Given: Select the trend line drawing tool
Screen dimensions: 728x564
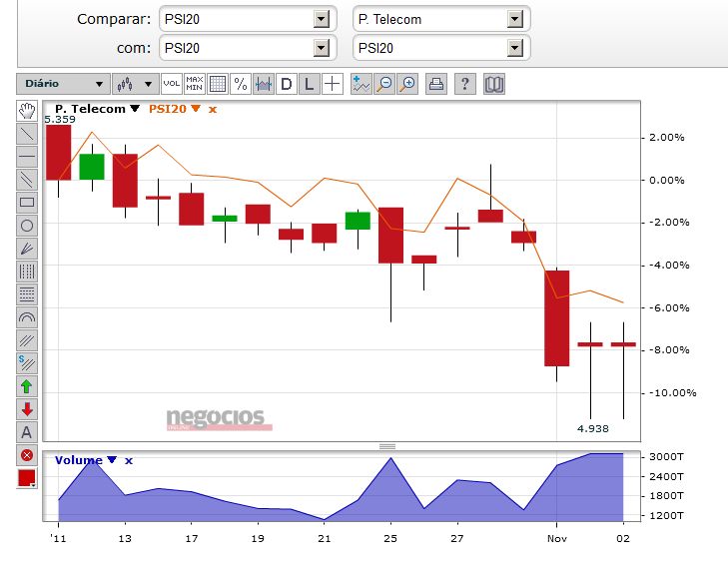Looking at the screenshot, I should [27, 134].
